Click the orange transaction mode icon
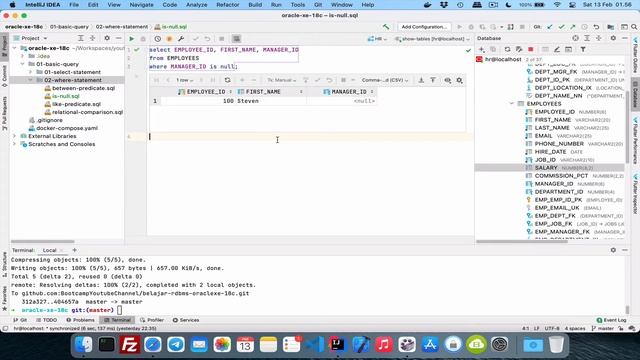640x360 pixels. tap(169, 39)
